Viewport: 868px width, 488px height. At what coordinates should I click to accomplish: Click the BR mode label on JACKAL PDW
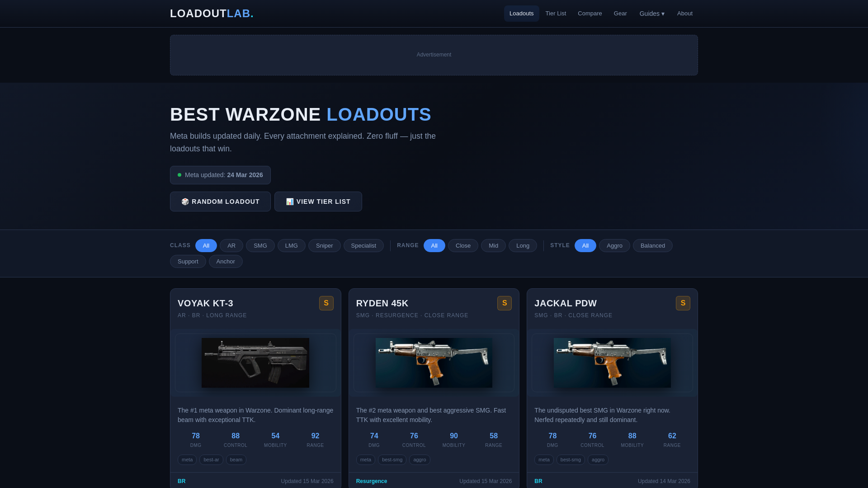tap(538, 481)
